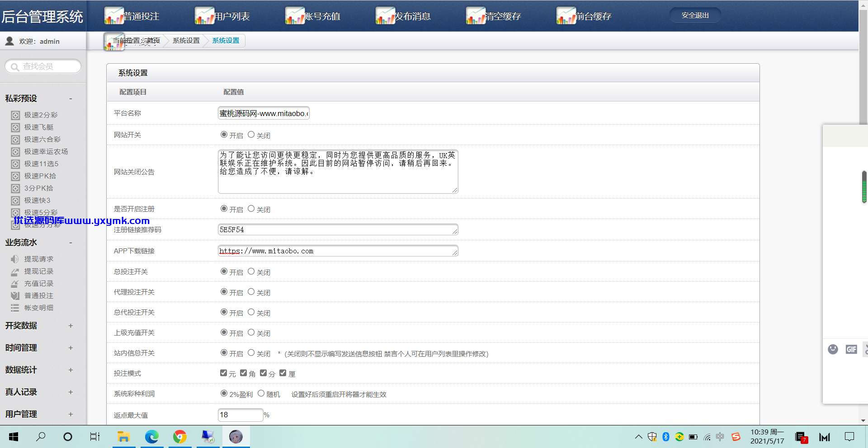Expand the 真人记录 section
Viewport: 868px width, 448px height.
71,392
